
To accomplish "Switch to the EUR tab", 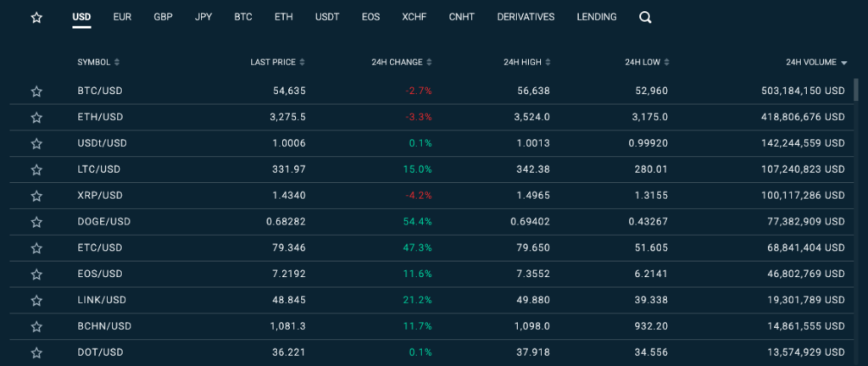I will (122, 17).
